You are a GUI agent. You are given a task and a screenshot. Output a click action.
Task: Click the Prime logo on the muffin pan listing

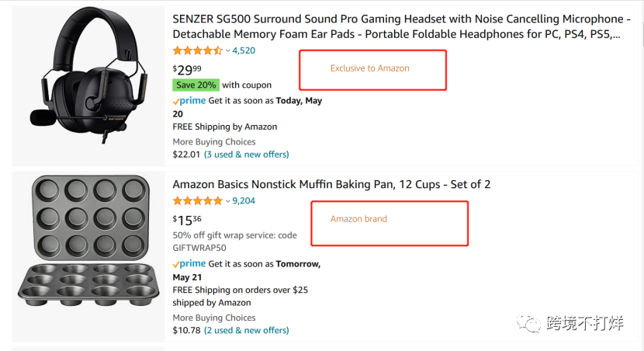point(189,264)
